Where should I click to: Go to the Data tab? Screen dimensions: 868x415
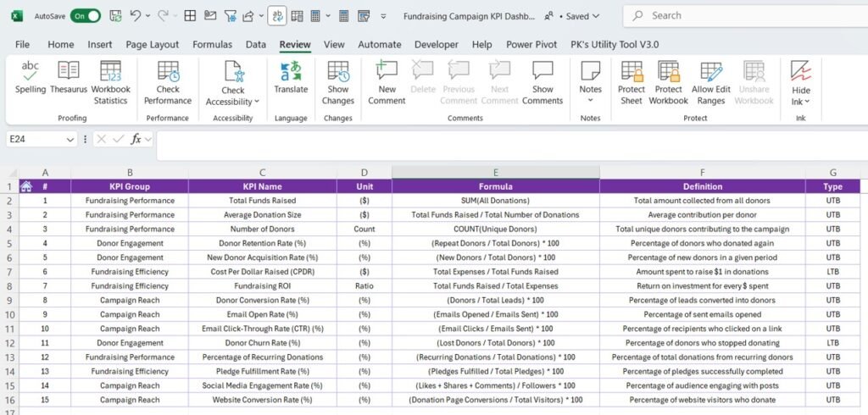(x=256, y=45)
